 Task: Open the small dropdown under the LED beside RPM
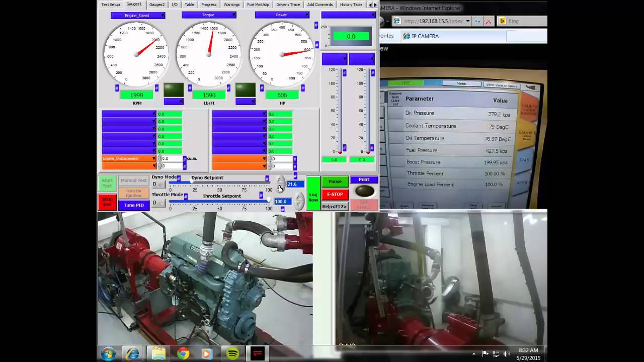point(174,102)
